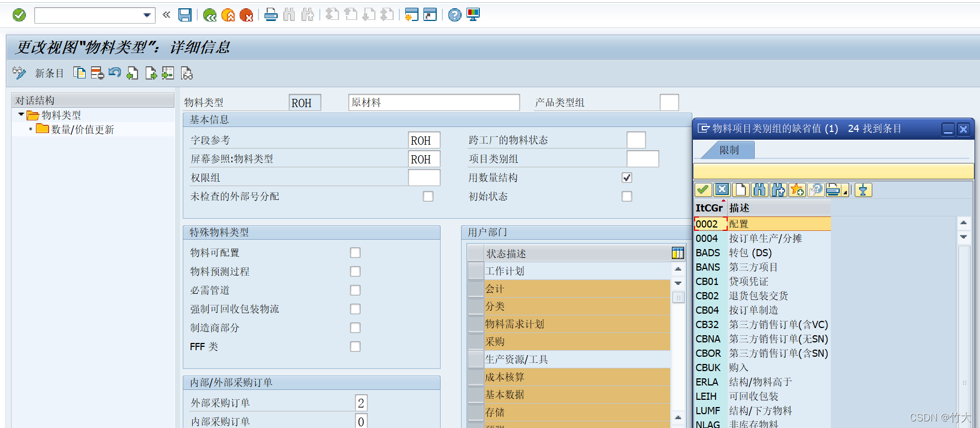Toggle display/change mode pencil-glasses icon
Screen dimensions: 980x428
click(19, 73)
